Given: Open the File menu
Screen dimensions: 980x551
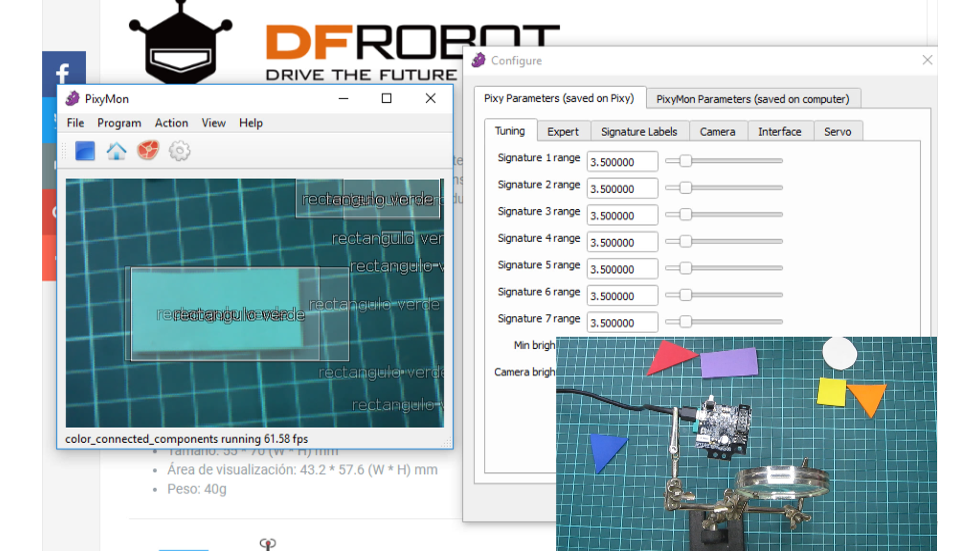Looking at the screenshot, I should tap(76, 123).
